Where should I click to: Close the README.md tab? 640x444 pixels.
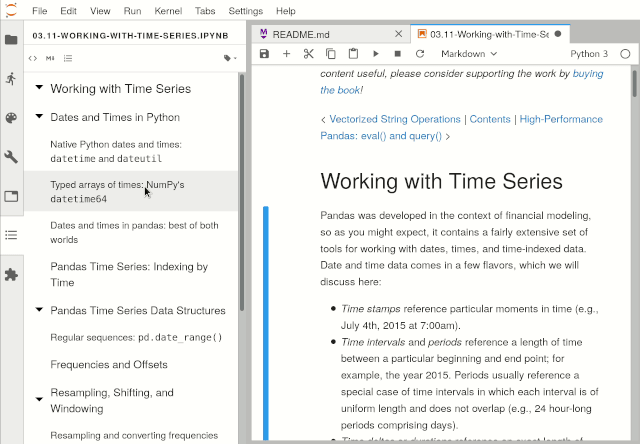coord(399,34)
